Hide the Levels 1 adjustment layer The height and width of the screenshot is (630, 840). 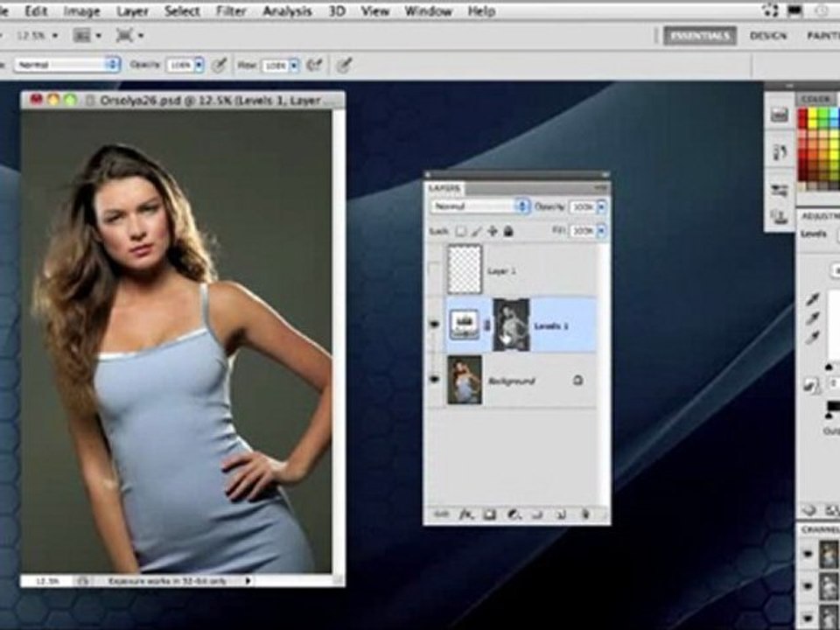coord(435,325)
